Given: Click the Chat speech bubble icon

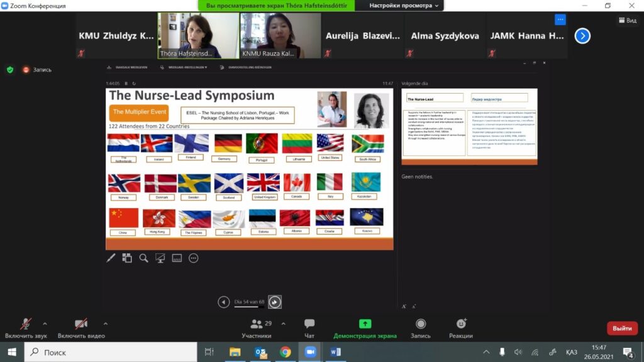Looking at the screenshot, I should [x=309, y=324].
